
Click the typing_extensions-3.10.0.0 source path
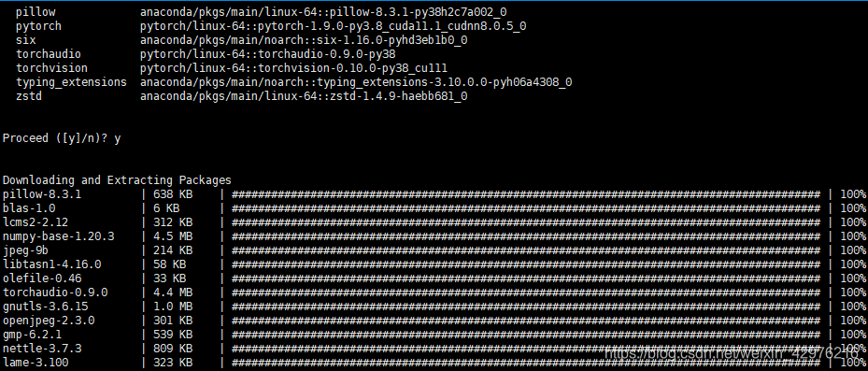click(x=356, y=82)
